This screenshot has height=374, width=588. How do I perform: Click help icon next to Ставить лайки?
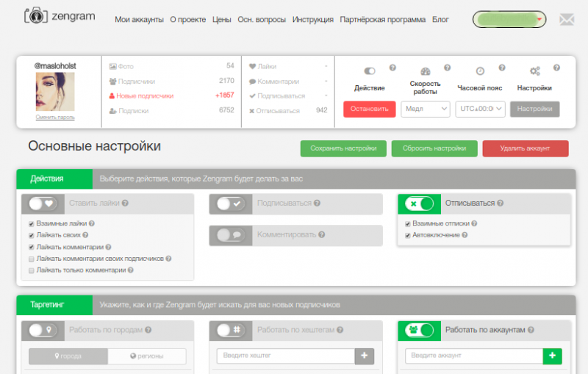tap(125, 204)
